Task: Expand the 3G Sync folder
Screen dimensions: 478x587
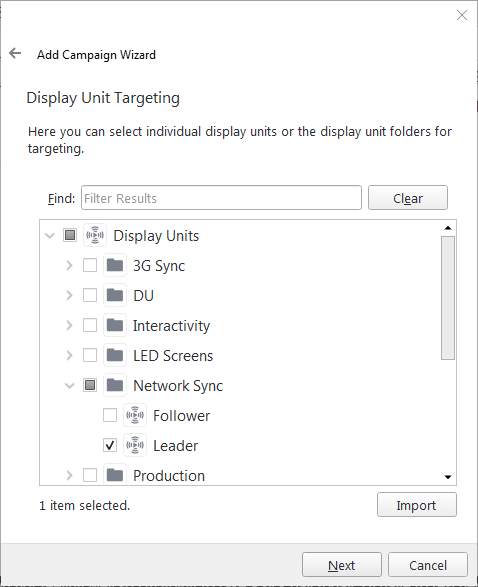Action: pyautogui.click(x=69, y=265)
